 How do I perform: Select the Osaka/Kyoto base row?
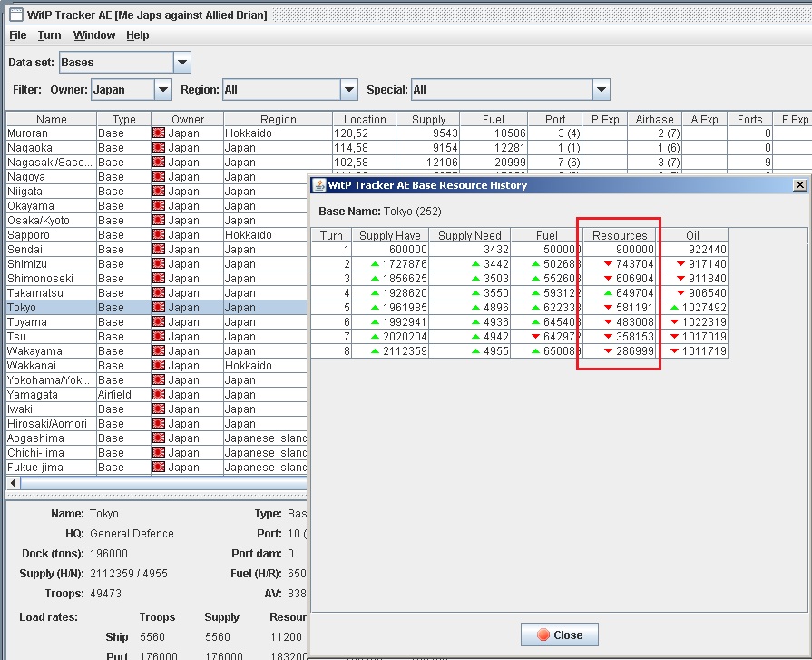[x=156, y=221]
